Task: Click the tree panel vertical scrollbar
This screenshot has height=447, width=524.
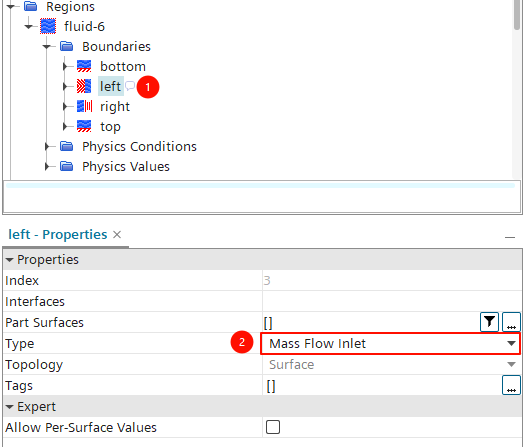Action: pyautogui.click(x=517, y=15)
